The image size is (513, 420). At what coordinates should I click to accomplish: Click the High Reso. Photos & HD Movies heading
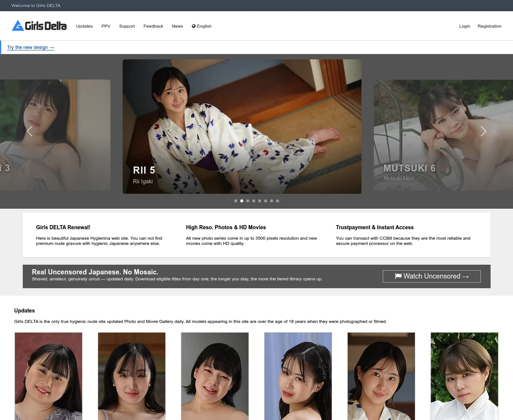click(226, 227)
